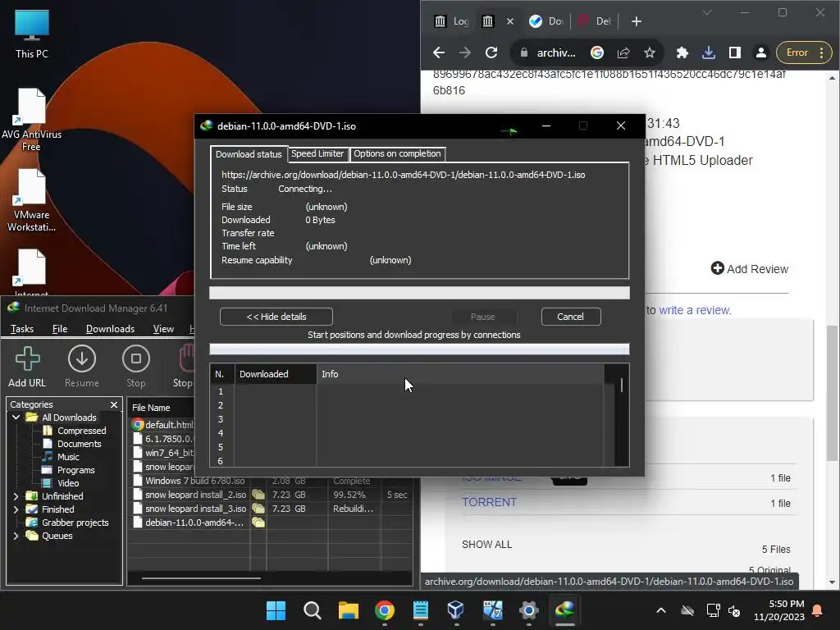Select snow leopard install_2.iso row
The image size is (840, 630).
point(271,495)
